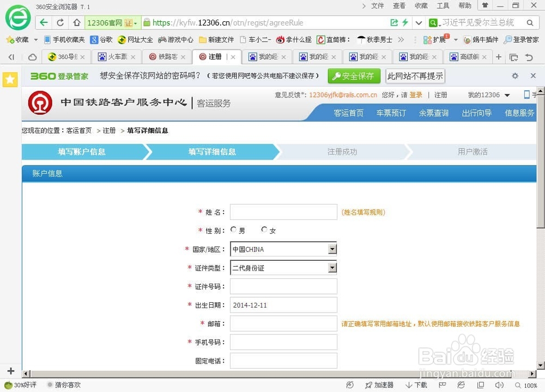Open the 姓名填写规则 link

coord(363,212)
